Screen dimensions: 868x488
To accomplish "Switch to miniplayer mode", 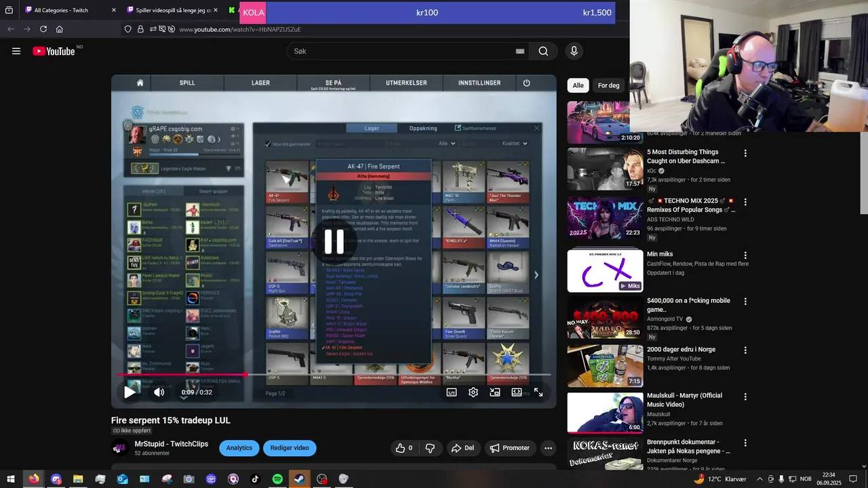I will tap(495, 392).
